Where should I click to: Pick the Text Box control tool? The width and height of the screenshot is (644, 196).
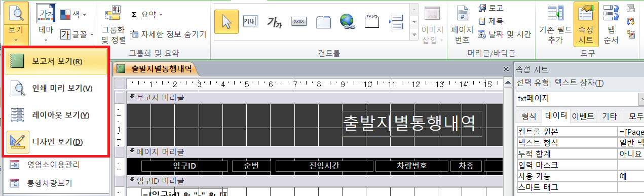click(x=250, y=21)
